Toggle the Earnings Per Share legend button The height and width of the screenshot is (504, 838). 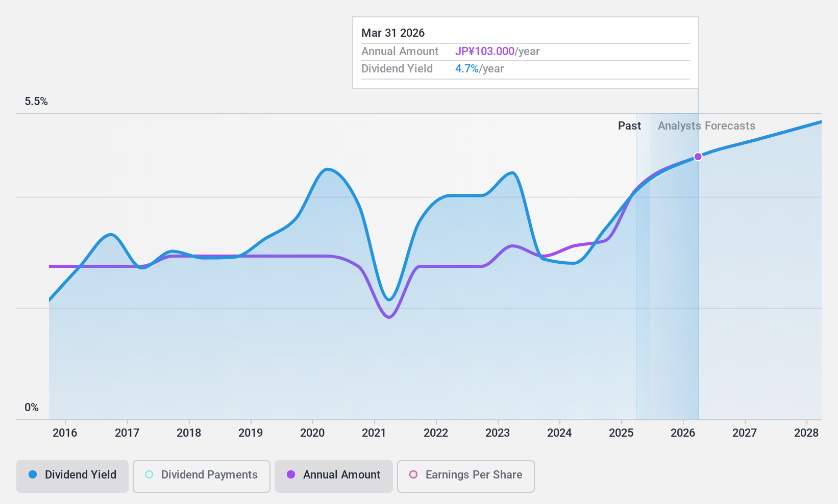[x=466, y=476]
